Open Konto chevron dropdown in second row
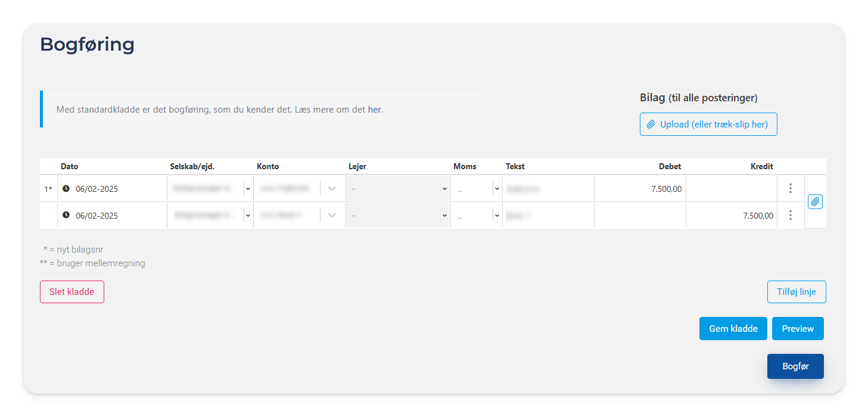This screenshot has width=868, height=417. 332,215
